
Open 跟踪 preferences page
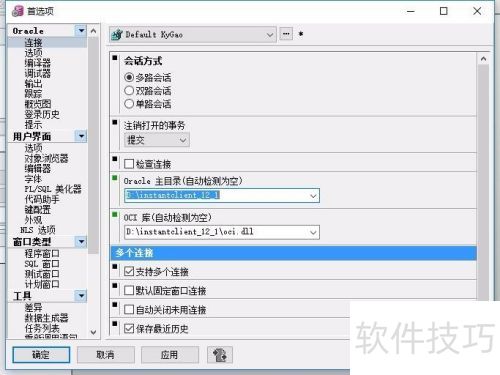point(33,94)
